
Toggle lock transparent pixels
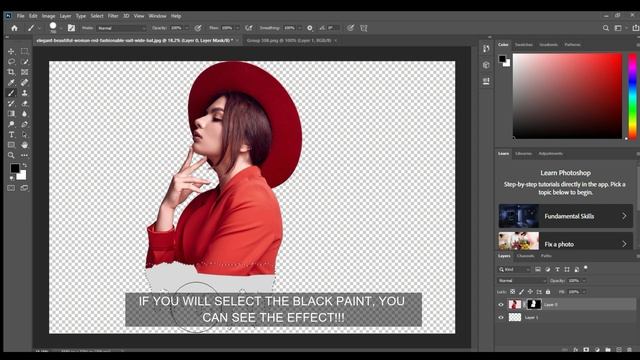[513, 292]
